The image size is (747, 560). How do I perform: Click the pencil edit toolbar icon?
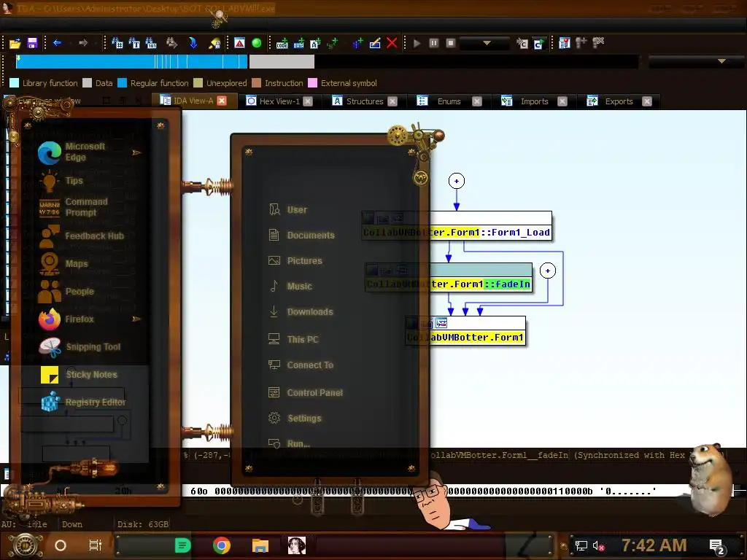[x=375, y=43]
